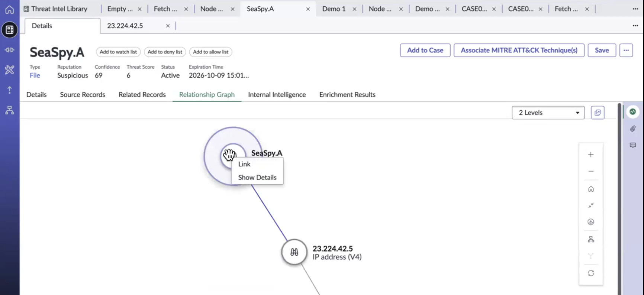
Task: Download the relationship graph
Action: tap(591, 222)
